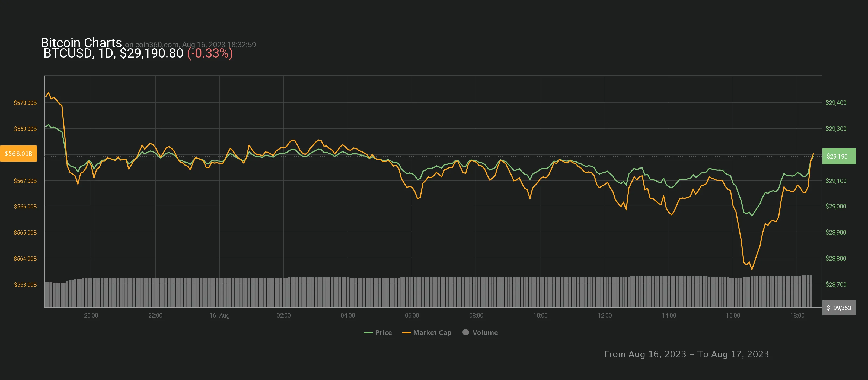Click the $28,700 right axis label
Screen dimensions: 868x380
(x=836, y=284)
